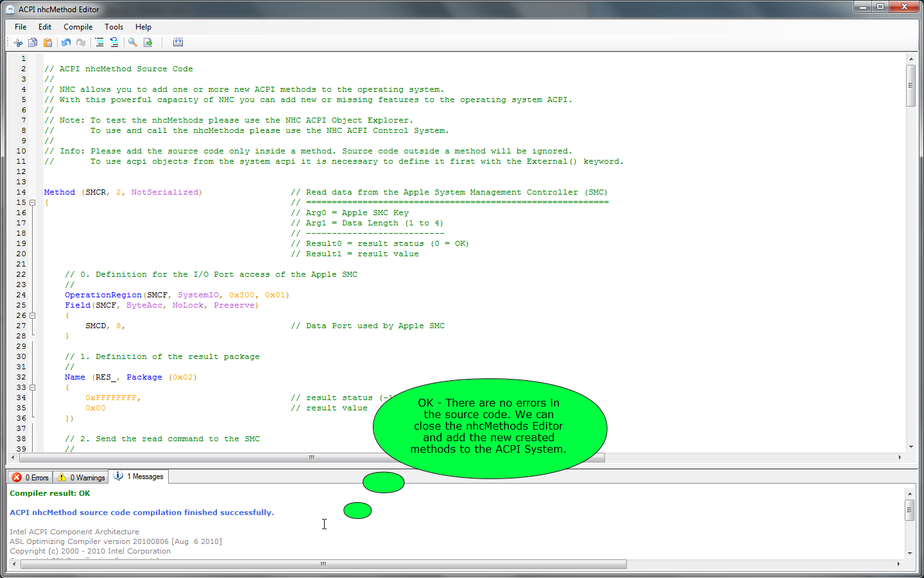Collapse the Package block fold at line 33
Screen dimensions: 924x578
coord(32,387)
